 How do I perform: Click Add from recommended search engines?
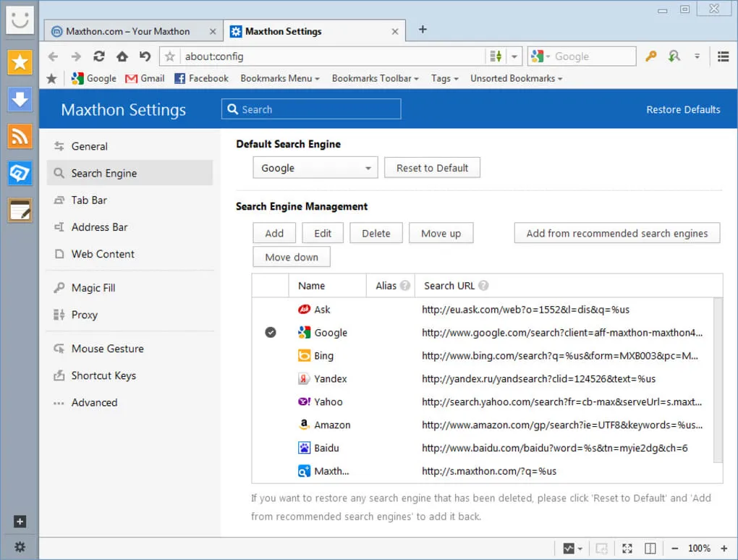pos(616,233)
